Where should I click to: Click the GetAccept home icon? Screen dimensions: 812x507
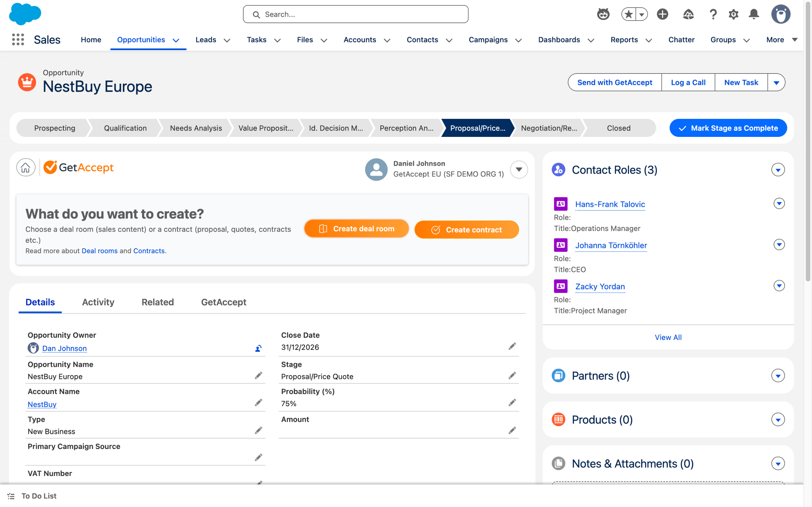(x=26, y=167)
